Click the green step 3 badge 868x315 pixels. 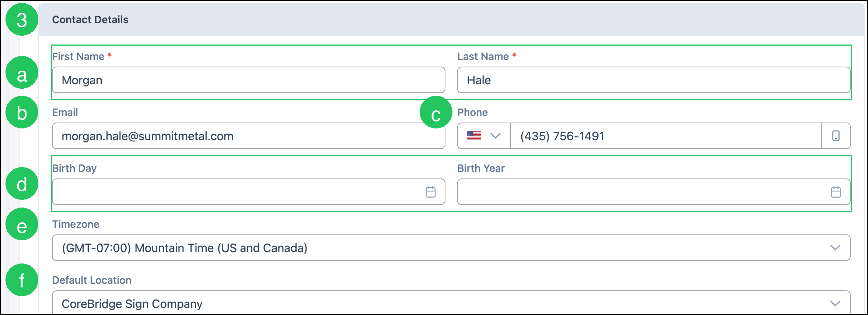tap(22, 20)
